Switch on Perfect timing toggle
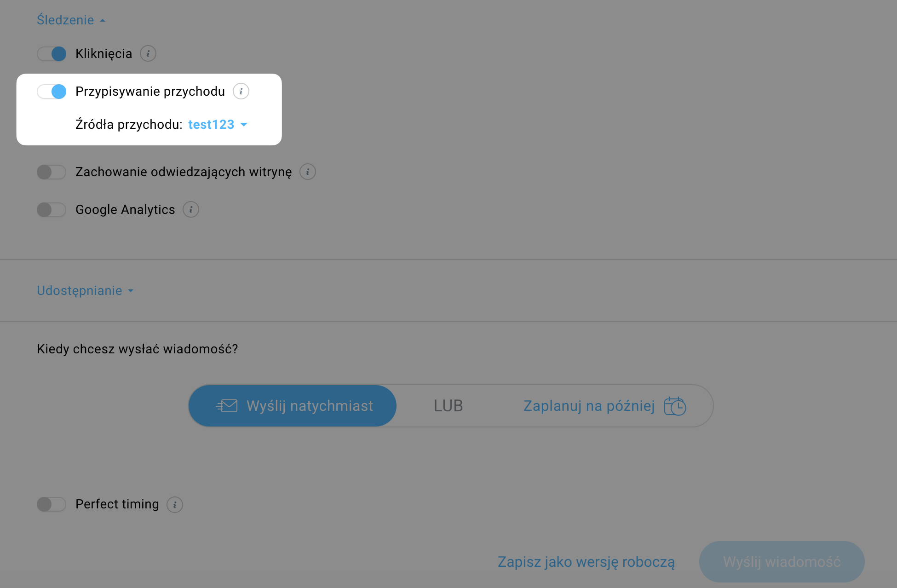 click(52, 505)
